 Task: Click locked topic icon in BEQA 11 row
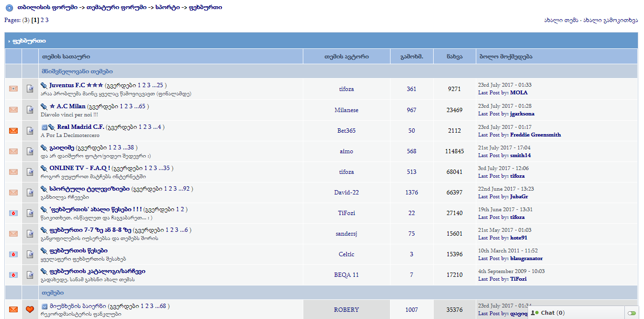coord(13,275)
